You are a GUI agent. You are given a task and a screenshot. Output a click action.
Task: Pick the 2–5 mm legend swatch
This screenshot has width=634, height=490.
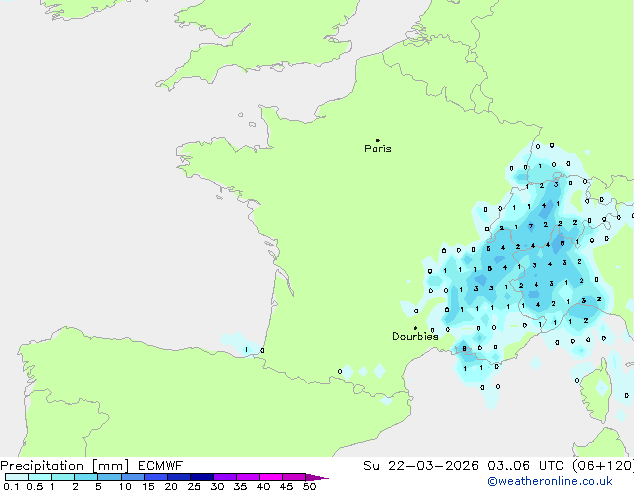86,477
